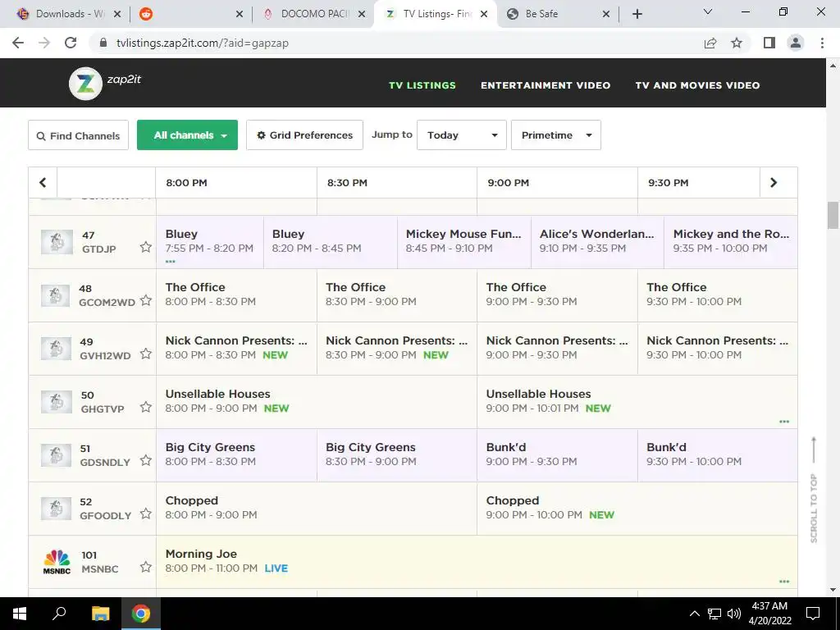Open Chrome tab search chevron
The image size is (840, 630).
click(x=708, y=11)
